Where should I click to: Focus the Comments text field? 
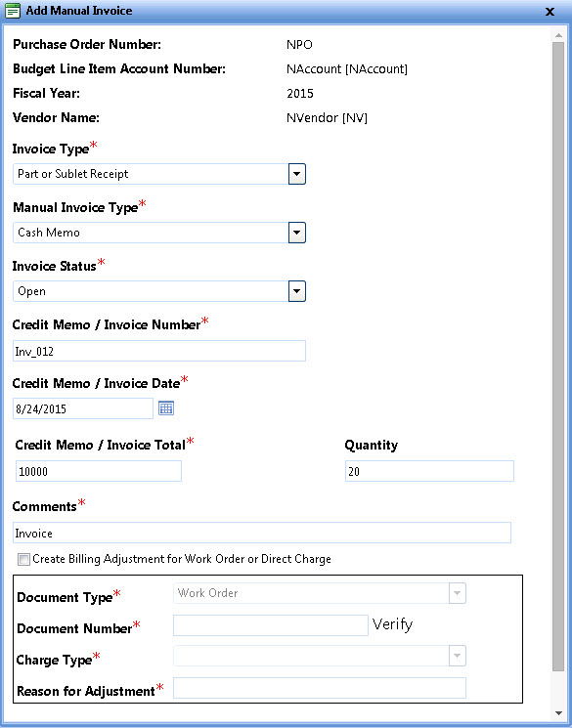tap(262, 533)
